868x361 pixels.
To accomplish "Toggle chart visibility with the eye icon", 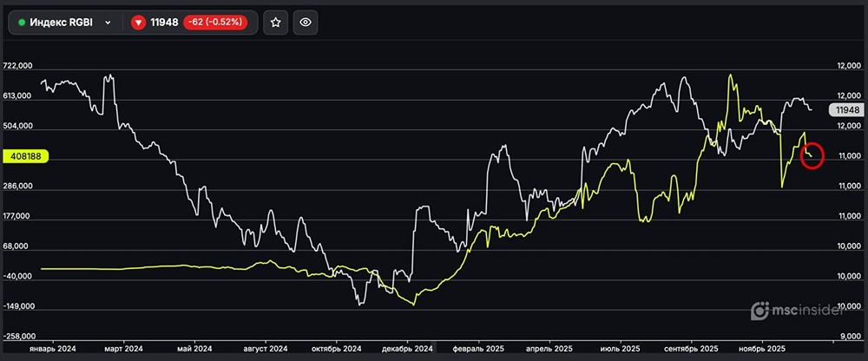I will pos(304,23).
